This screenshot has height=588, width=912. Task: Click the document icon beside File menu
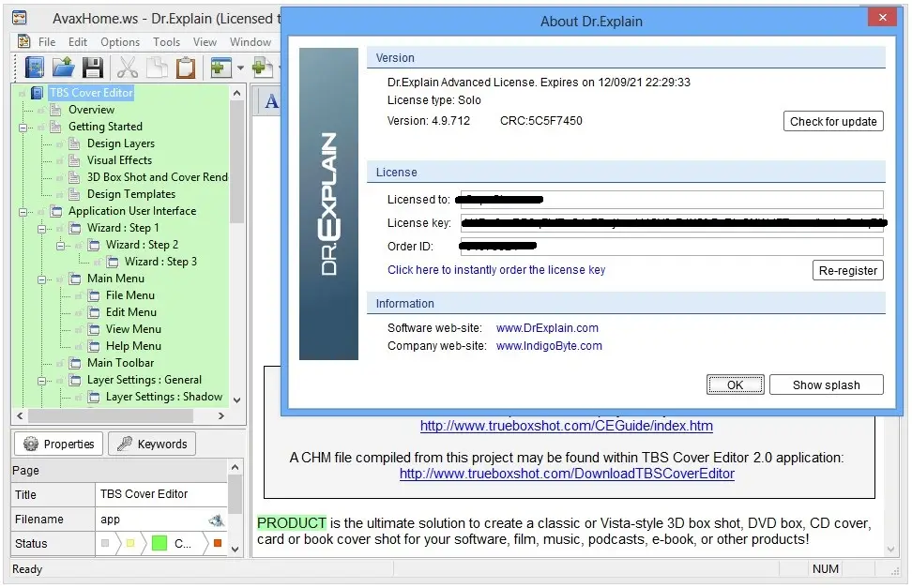(23, 41)
